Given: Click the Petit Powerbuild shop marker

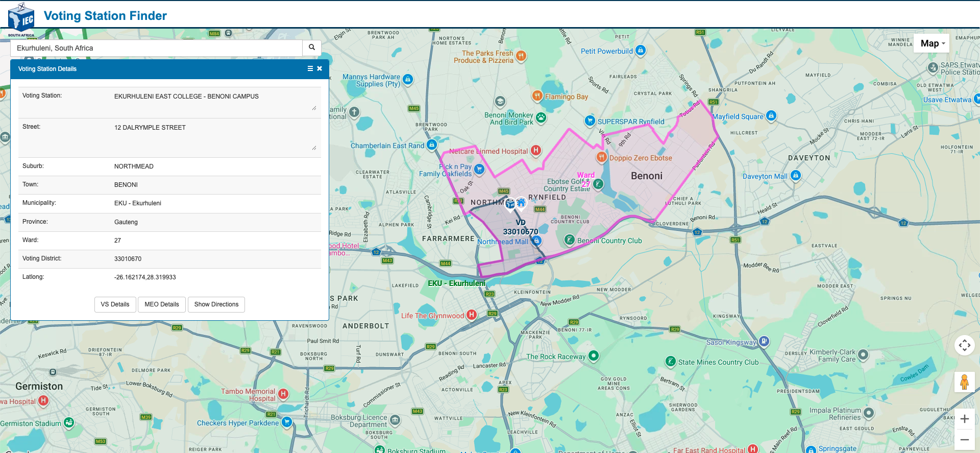Looking at the screenshot, I should coord(641,50).
